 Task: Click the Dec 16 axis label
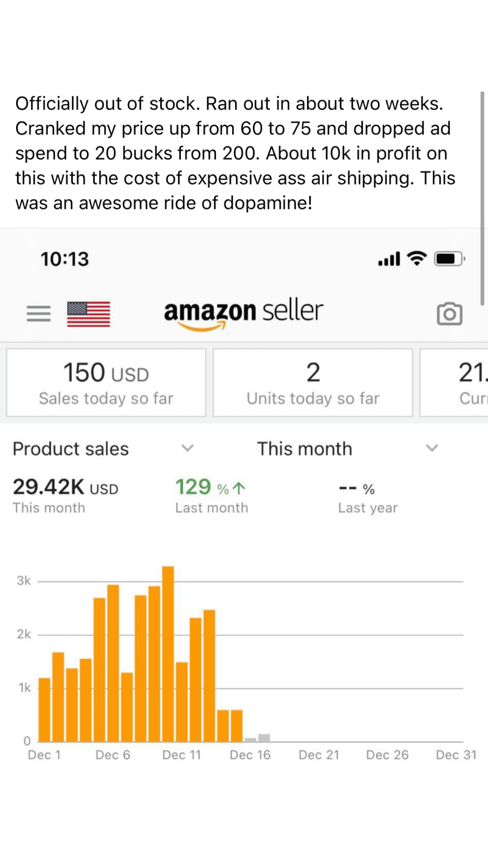(250, 755)
